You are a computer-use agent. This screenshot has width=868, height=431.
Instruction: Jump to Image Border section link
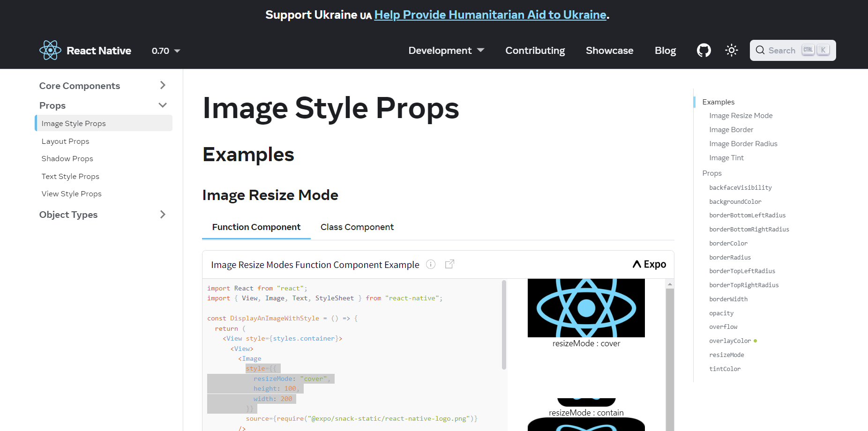click(x=731, y=130)
